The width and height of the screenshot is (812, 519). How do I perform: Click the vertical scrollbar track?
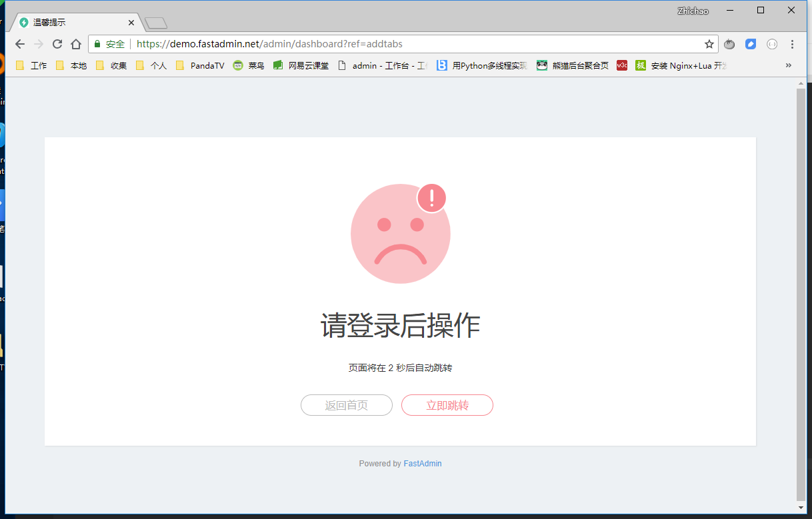[803, 266]
